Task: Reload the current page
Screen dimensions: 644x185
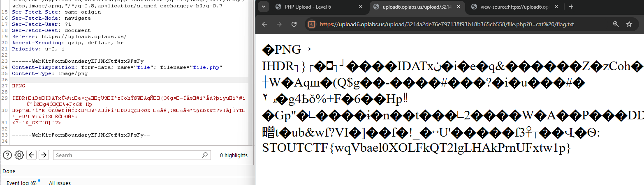Action: pos(294,24)
